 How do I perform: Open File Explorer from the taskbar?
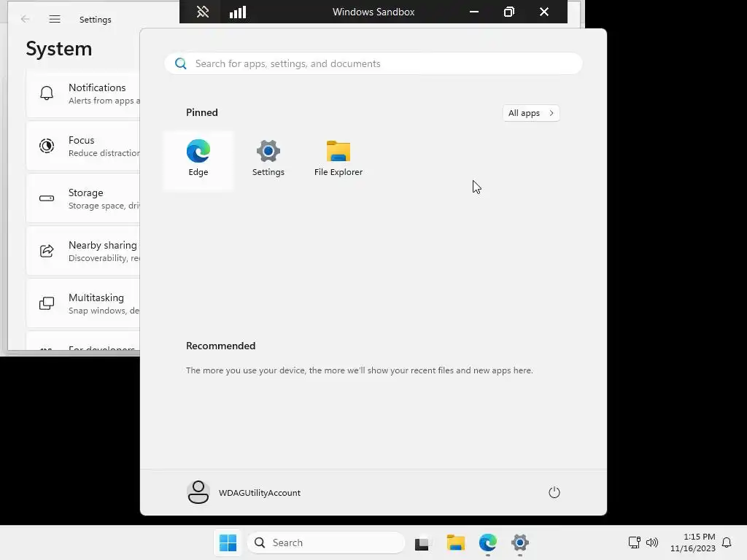[455, 542]
